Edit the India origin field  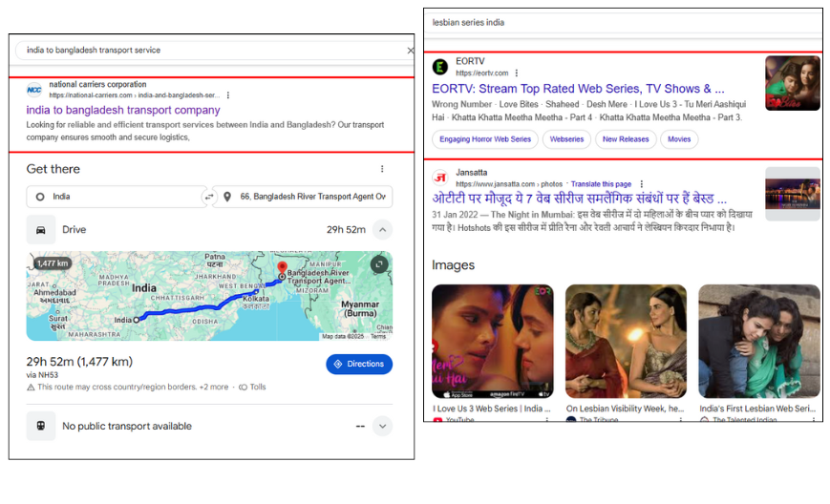pos(117,197)
